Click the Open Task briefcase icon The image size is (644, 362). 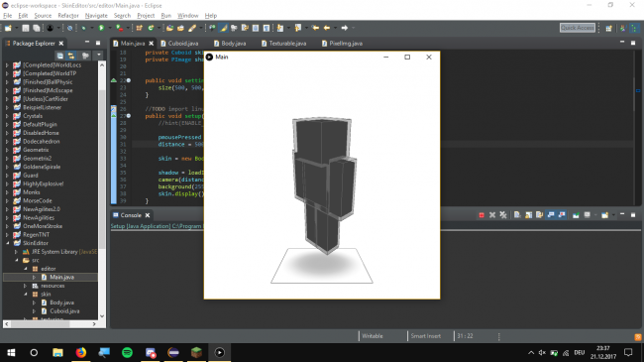pos(180,28)
